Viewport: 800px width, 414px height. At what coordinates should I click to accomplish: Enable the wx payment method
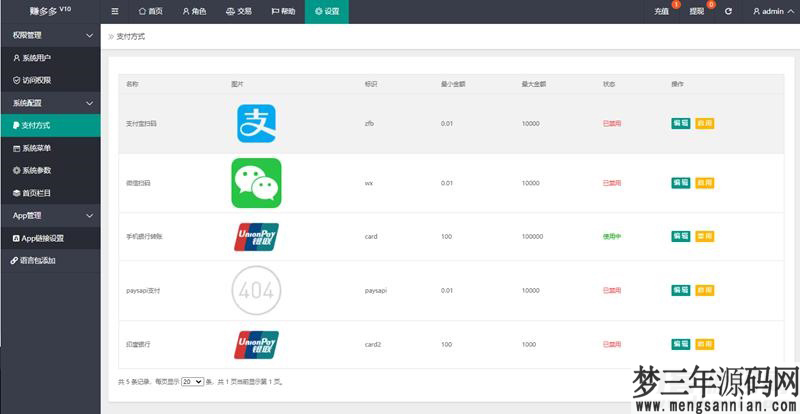(x=705, y=183)
